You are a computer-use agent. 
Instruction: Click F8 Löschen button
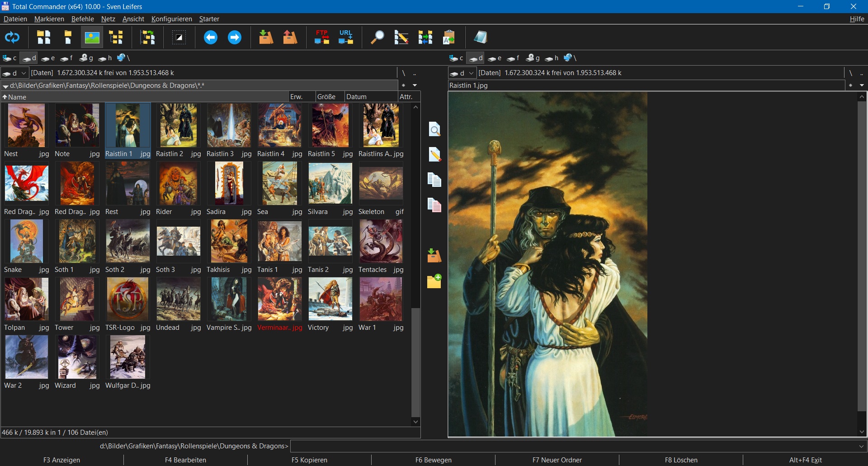681,460
